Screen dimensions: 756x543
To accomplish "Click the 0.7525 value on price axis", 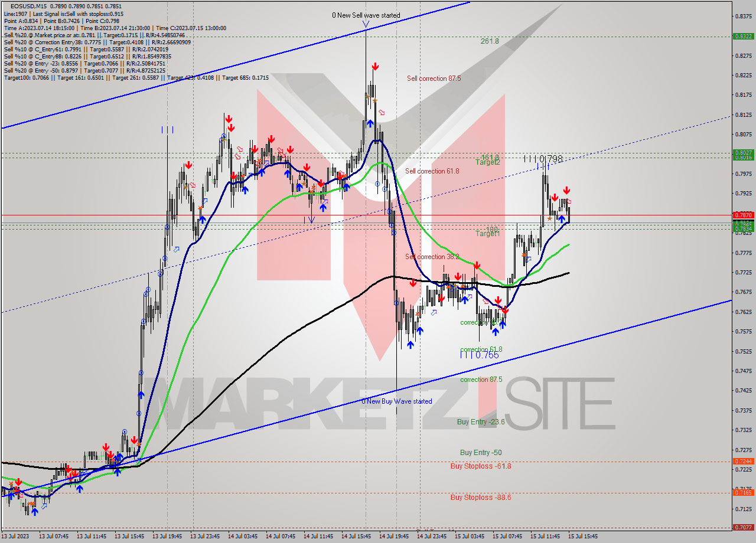I will [744, 351].
